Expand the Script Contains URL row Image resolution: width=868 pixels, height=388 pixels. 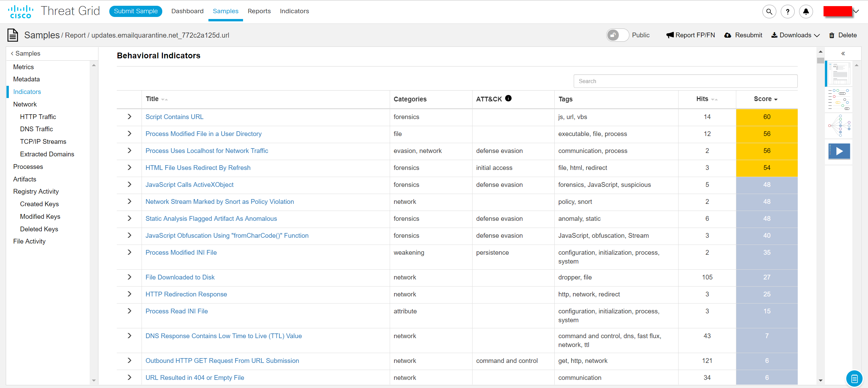(x=129, y=117)
